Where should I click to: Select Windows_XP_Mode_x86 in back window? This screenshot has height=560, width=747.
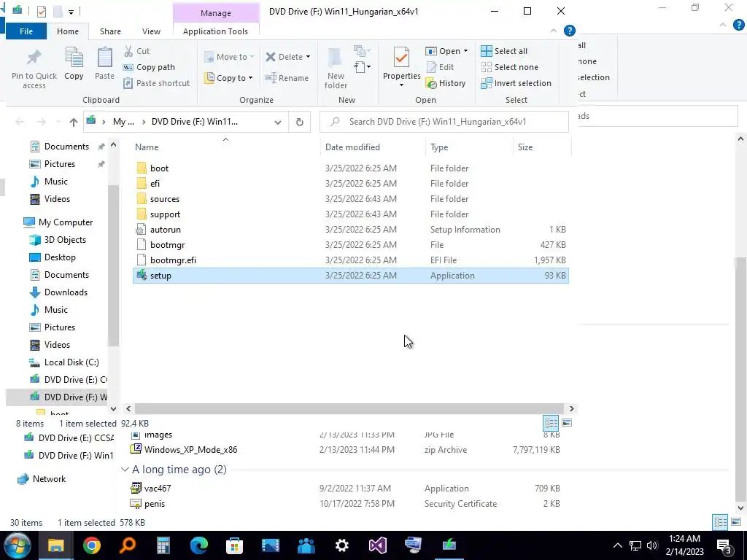190,450
